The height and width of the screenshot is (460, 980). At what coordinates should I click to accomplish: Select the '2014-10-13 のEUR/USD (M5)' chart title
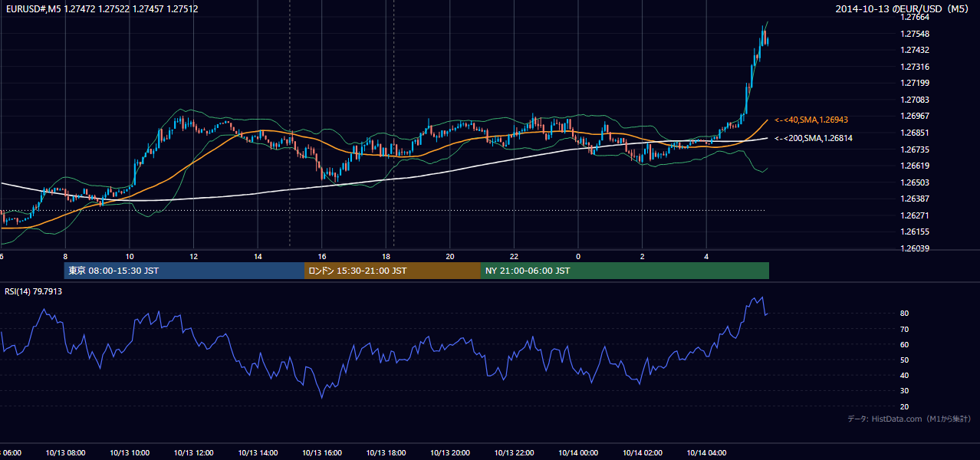click(x=903, y=9)
